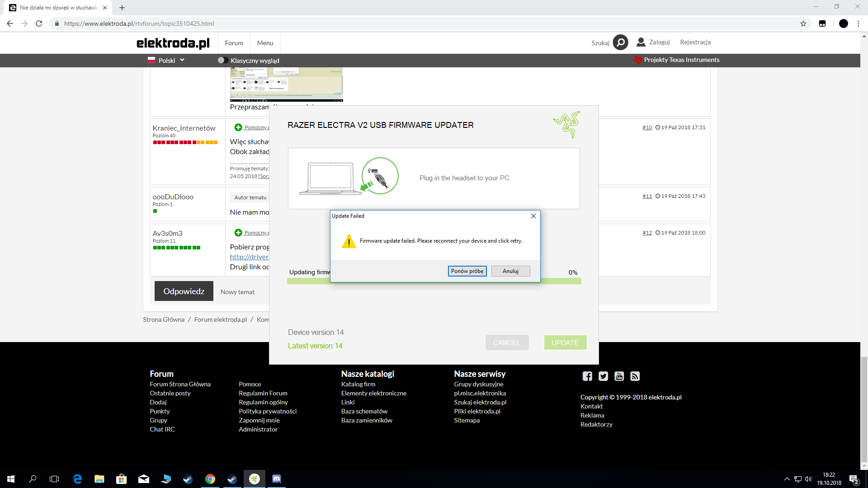This screenshot has height=488, width=868.
Task: Open elektroda YouTube icon in footer
Action: coord(619,376)
